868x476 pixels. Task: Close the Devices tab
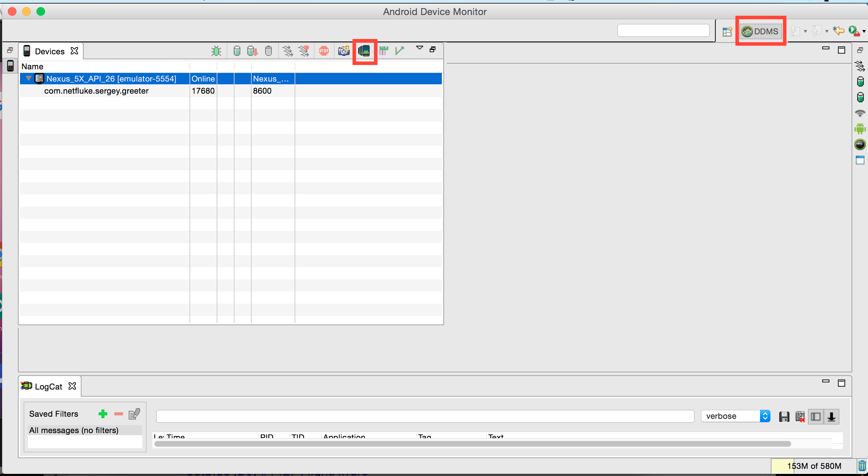(x=74, y=51)
